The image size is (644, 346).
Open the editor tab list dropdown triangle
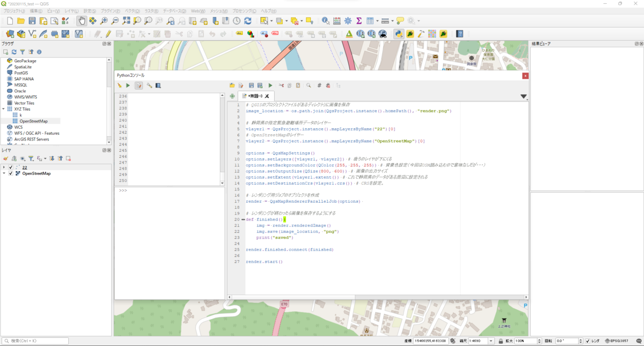click(524, 97)
